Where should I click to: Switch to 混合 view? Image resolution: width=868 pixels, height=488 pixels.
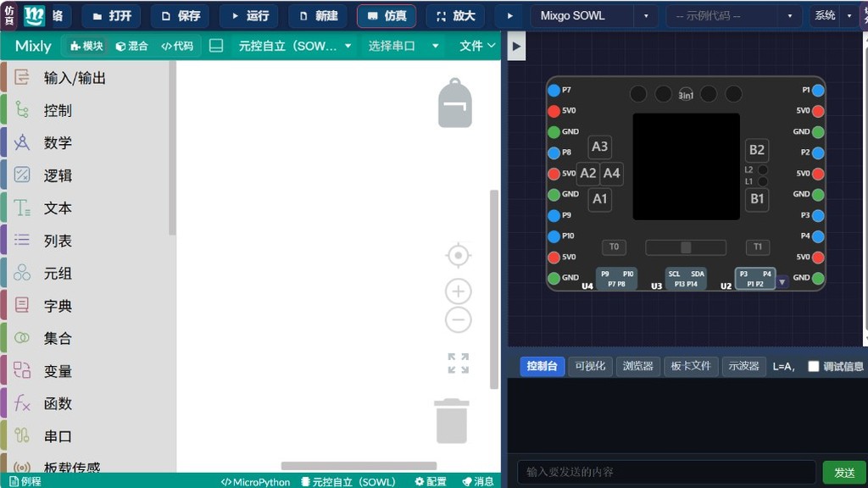(131, 46)
